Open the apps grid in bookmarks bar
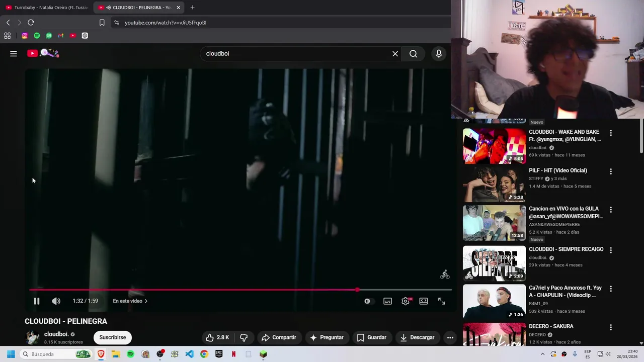Screen dimensions: 644x362 click(8, 36)
